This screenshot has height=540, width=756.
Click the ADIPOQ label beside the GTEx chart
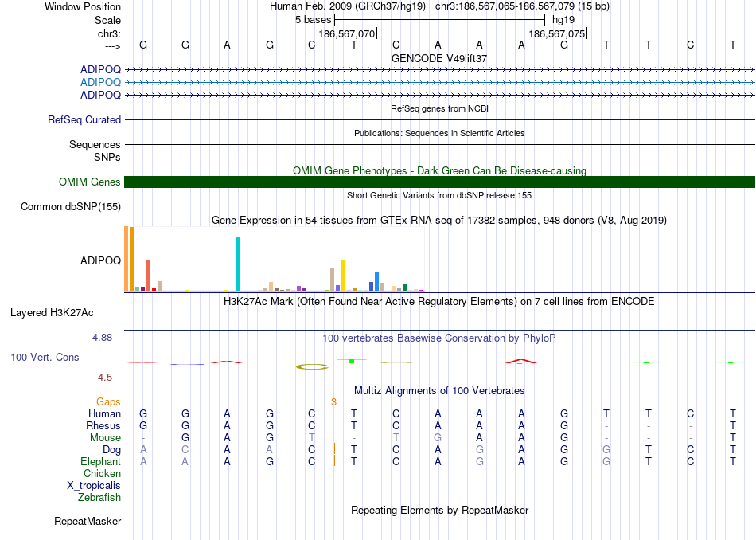pyautogui.click(x=100, y=260)
